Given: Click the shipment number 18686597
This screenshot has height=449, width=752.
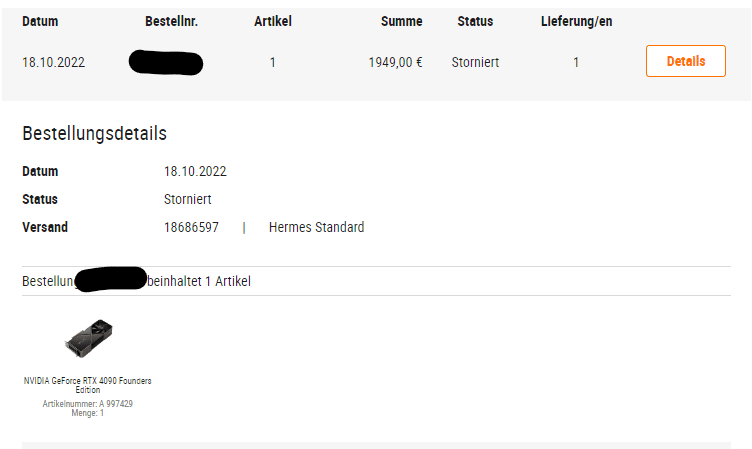Looking at the screenshot, I should click(191, 227).
